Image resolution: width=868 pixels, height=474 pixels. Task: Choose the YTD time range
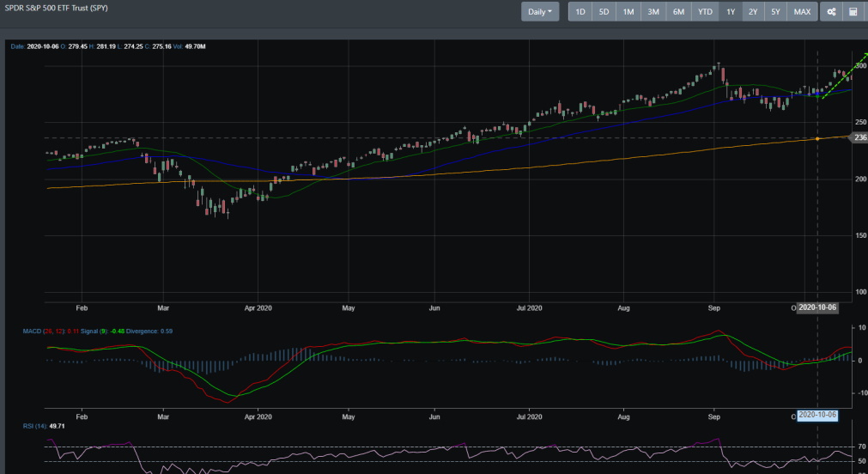pos(705,12)
